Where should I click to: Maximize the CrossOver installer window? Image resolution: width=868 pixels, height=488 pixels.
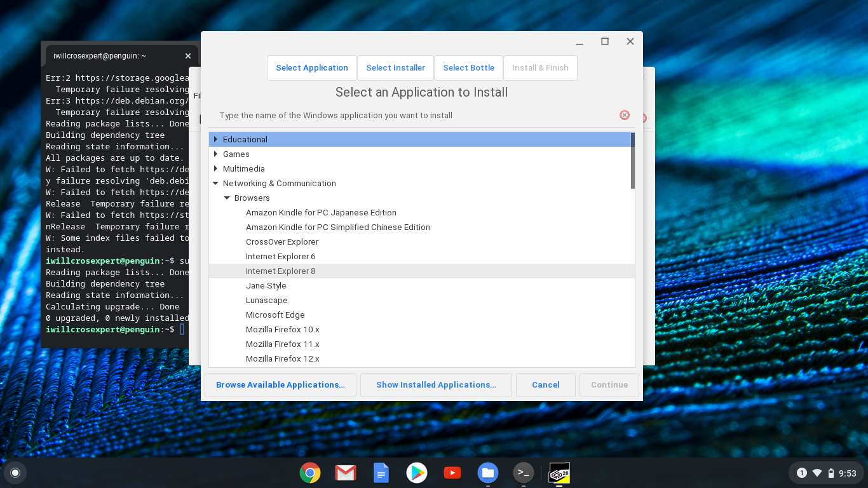click(x=605, y=41)
